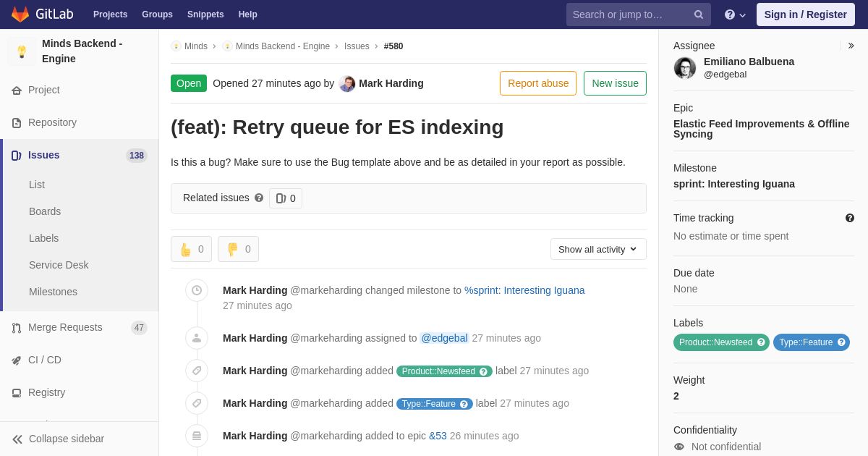Image resolution: width=868 pixels, height=456 pixels.
Task: Open Emiliano Balbuena assignee profile
Action: coord(749,62)
